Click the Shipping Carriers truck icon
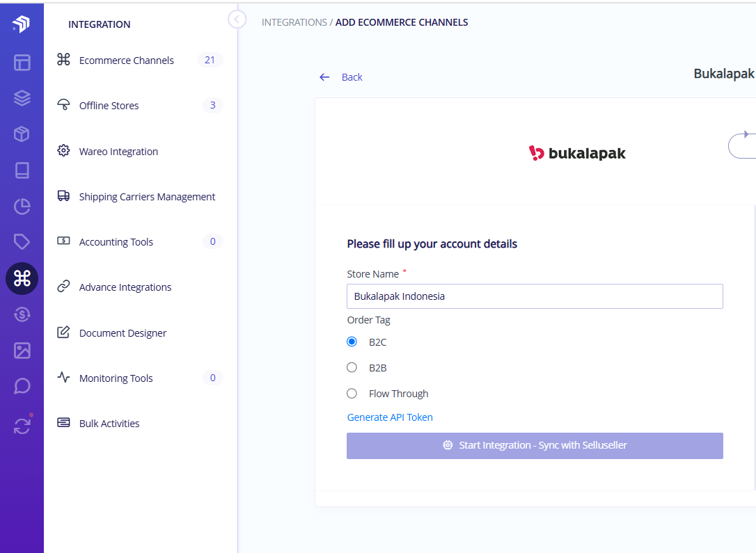Screen dimensions: 756x553 pos(63,195)
